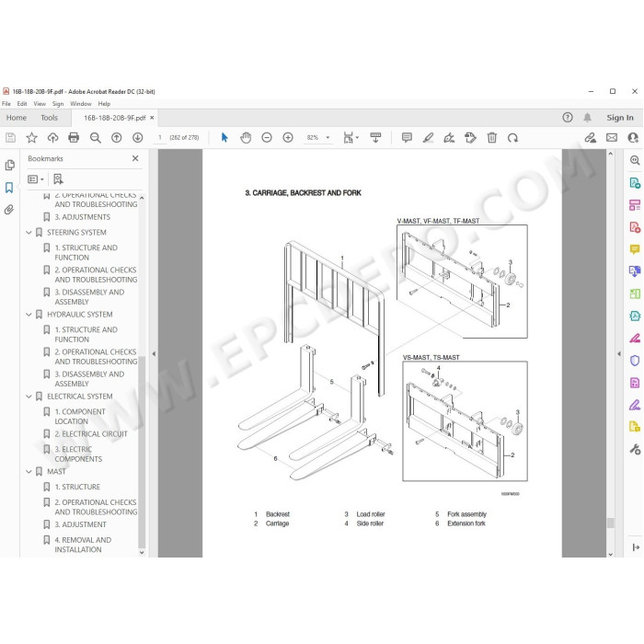Viewport: 644px width, 644px height.
Task: Click the Save file icon
Action: point(10,138)
